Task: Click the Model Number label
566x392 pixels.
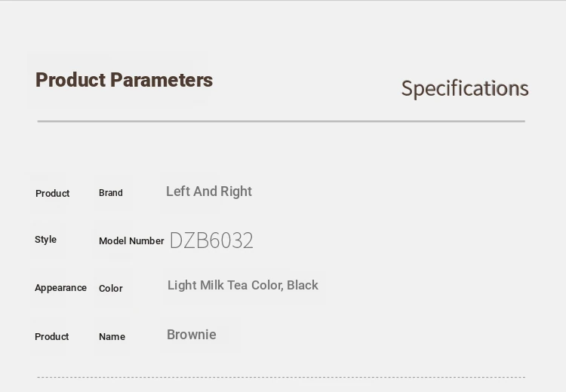Action: [x=131, y=241]
